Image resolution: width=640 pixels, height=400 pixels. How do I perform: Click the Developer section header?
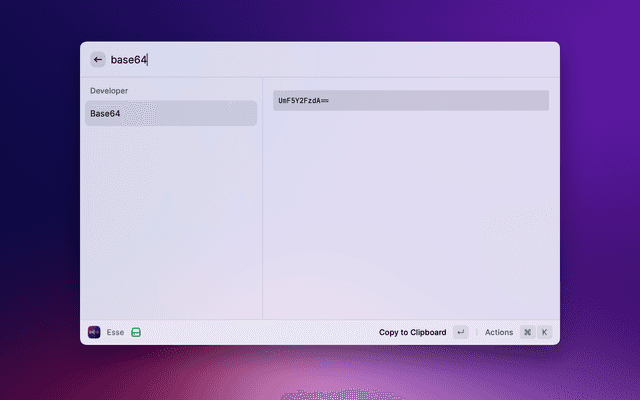click(109, 90)
